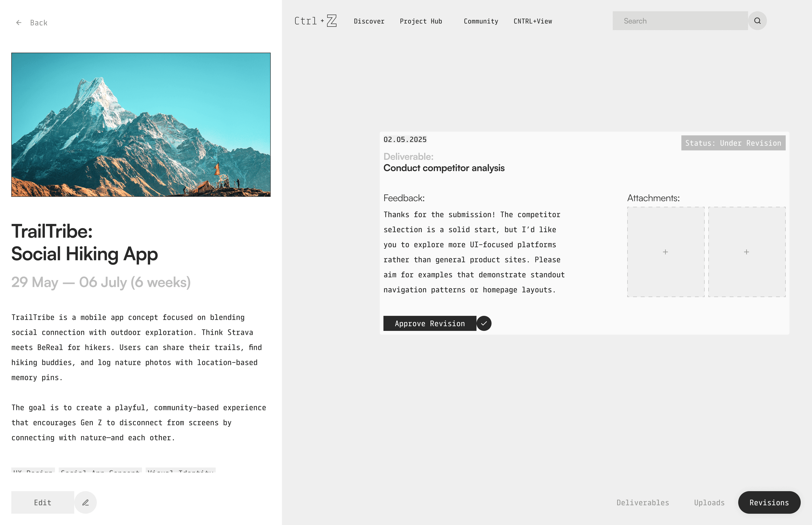Screen dimensions: 812x525
Task: Focus the Search input field
Action: click(680, 21)
